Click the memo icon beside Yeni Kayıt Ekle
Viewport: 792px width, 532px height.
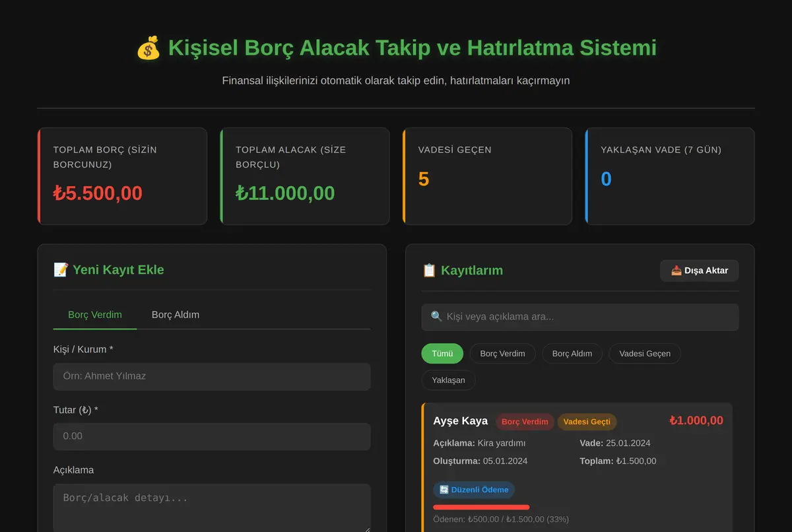coord(61,269)
